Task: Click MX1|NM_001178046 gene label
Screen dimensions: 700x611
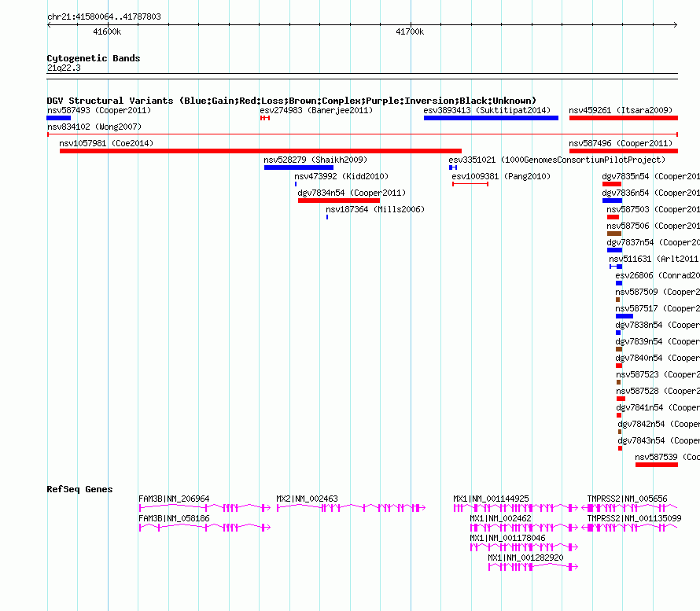Action: pos(507,538)
